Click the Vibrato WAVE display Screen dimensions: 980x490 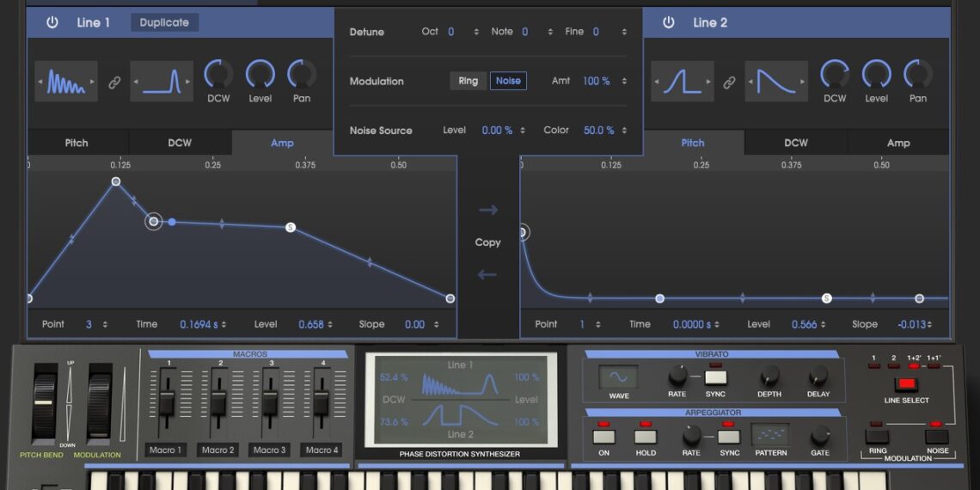(619, 377)
